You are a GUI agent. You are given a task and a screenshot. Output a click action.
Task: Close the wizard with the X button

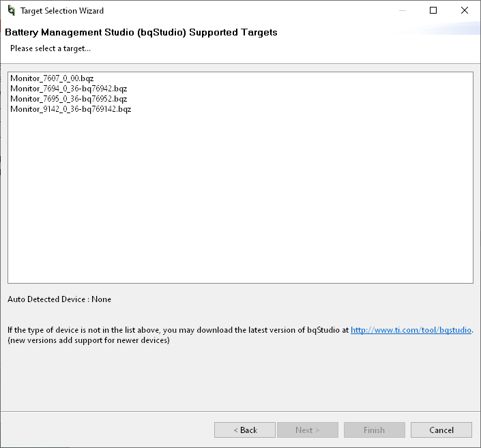(465, 11)
